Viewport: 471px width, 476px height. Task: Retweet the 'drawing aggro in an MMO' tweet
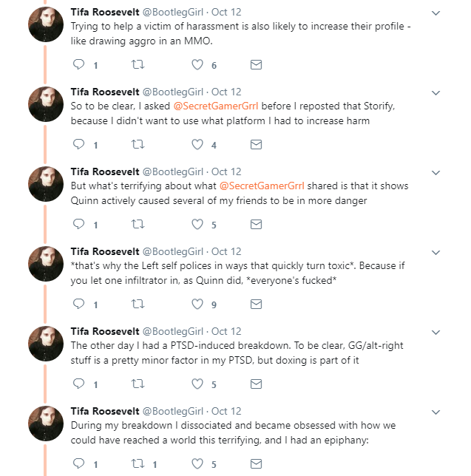[138, 65]
